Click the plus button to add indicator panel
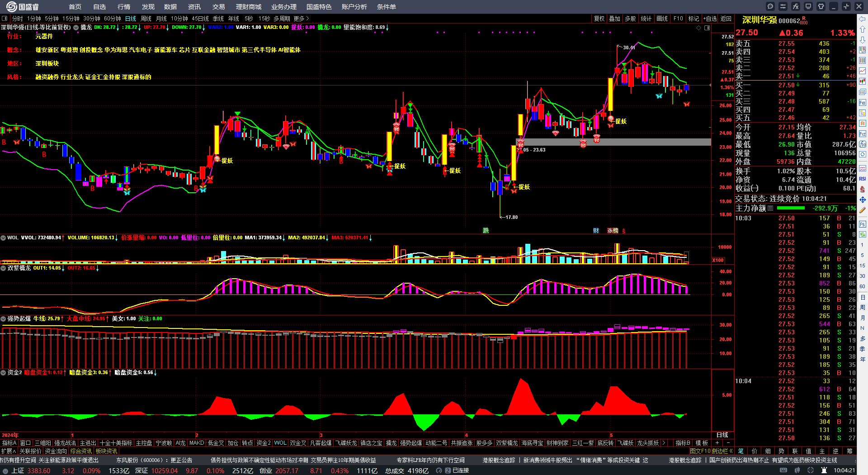 pyautogui.click(x=717, y=443)
